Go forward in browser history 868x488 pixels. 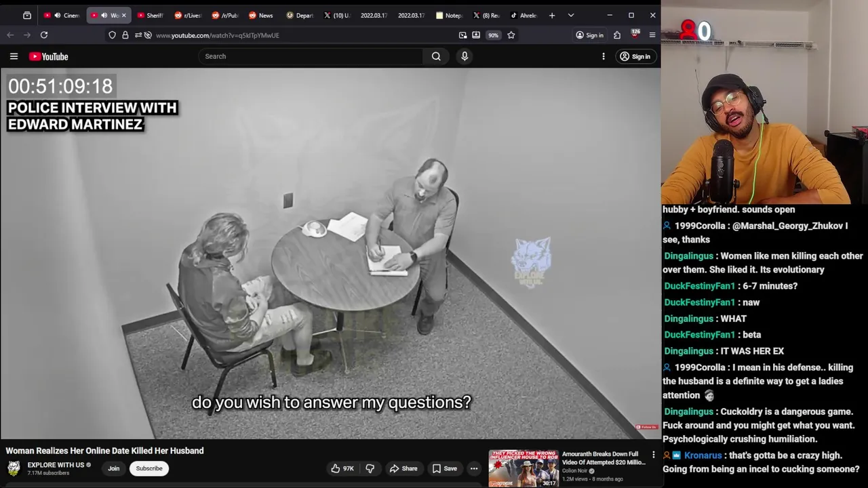(x=26, y=35)
